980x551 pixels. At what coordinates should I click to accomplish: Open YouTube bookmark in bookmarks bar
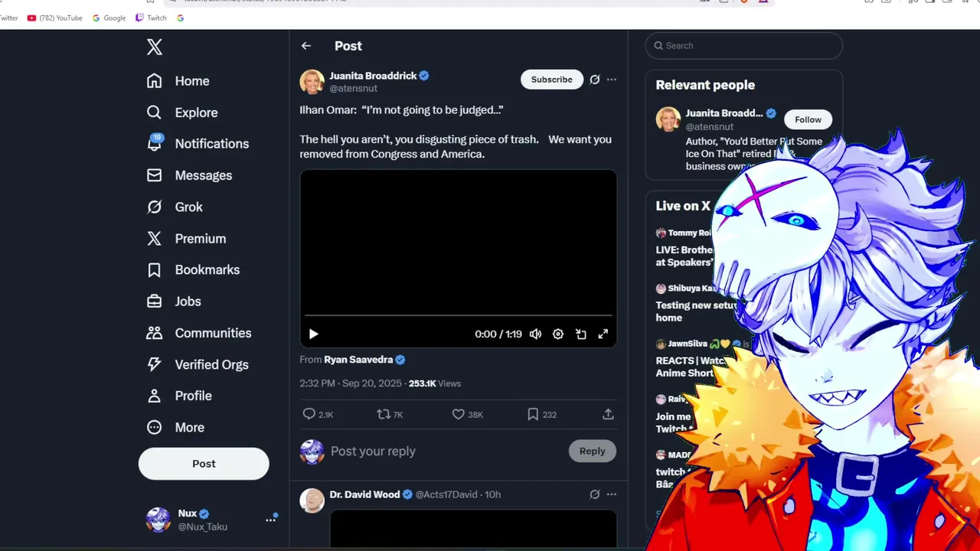(54, 18)
